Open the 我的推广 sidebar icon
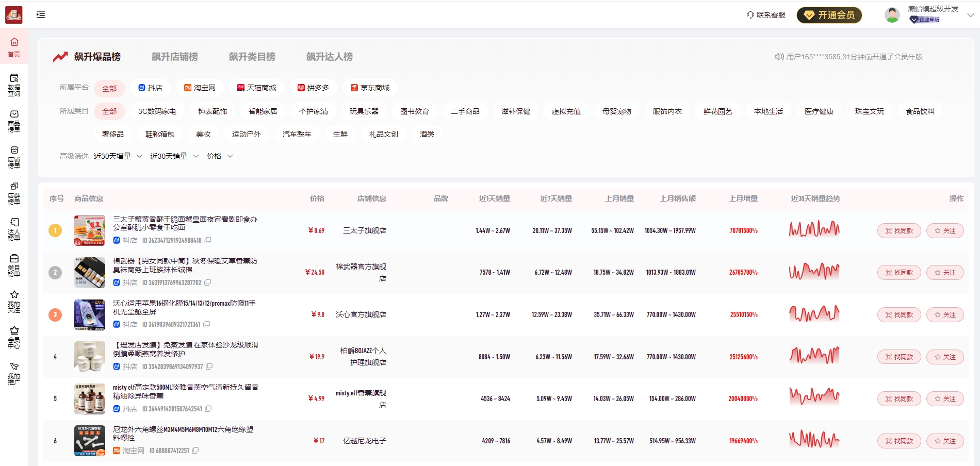 [14, 371]
